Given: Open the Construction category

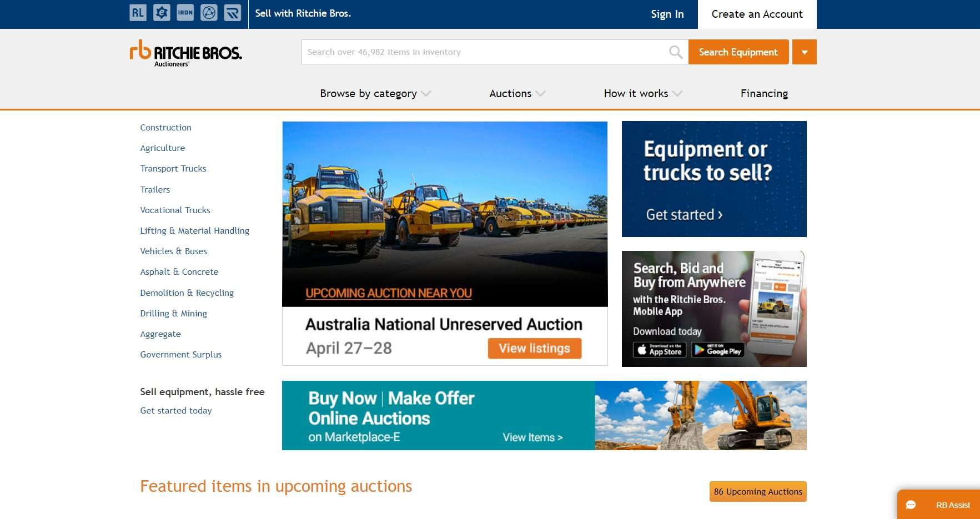Looking at the screenshot, I should [x=165, y=128].
